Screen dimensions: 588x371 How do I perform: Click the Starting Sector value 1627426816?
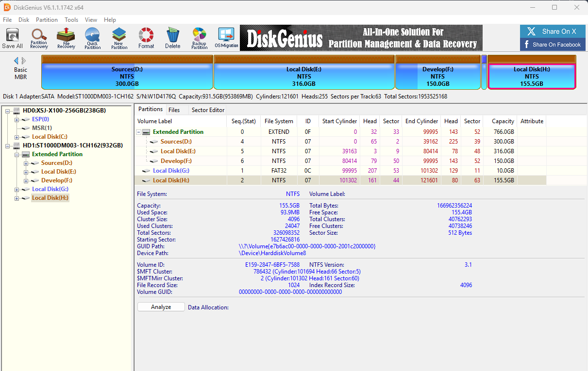[285, 240]
